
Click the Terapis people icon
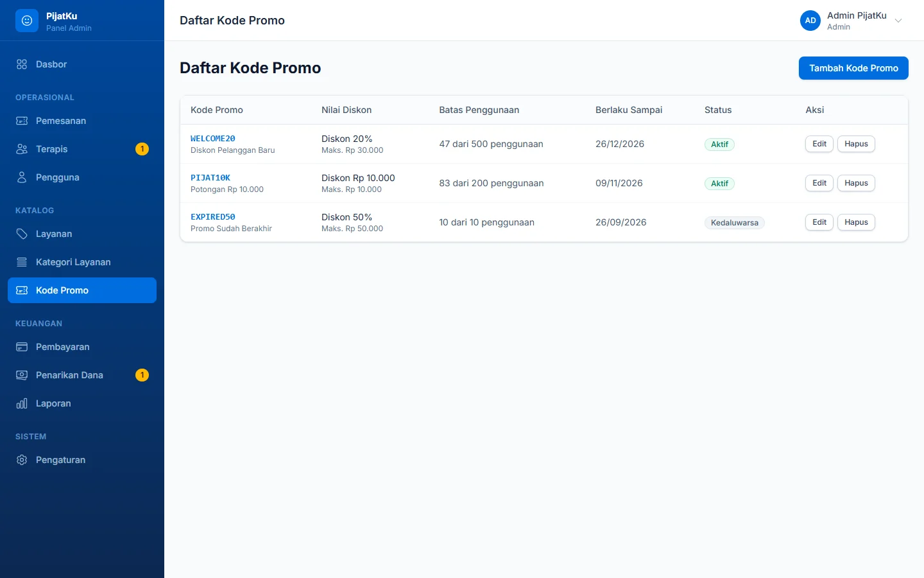pyautogui.click(x=22, y=149)
